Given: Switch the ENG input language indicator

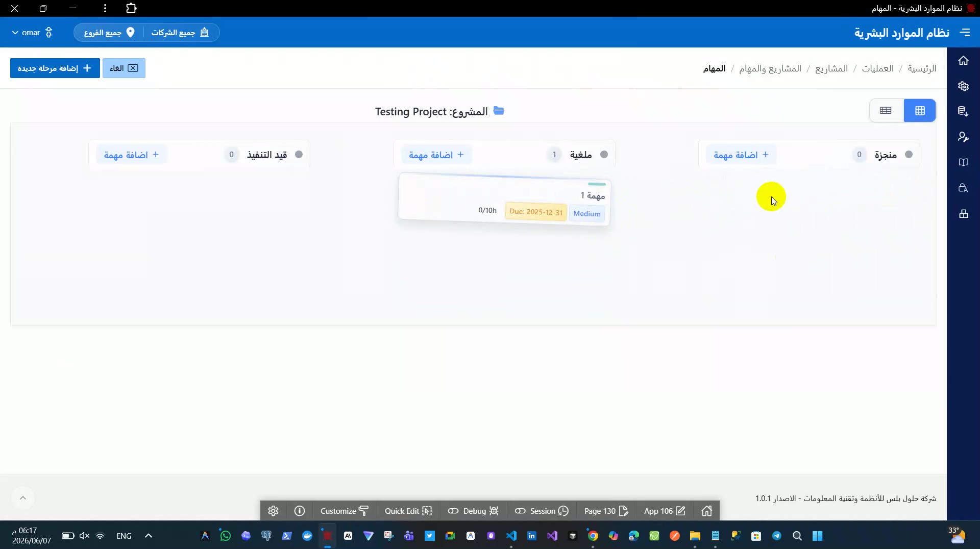Looking at the screenshot, I should (124, 536).
